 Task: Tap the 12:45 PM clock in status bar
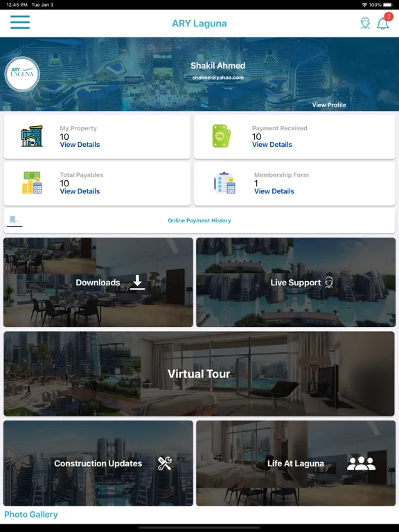pos(17,5)
